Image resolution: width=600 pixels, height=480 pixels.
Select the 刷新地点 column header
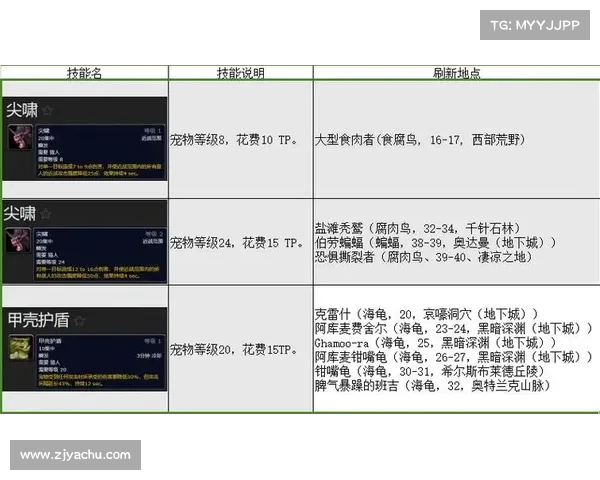click(456, 73)
